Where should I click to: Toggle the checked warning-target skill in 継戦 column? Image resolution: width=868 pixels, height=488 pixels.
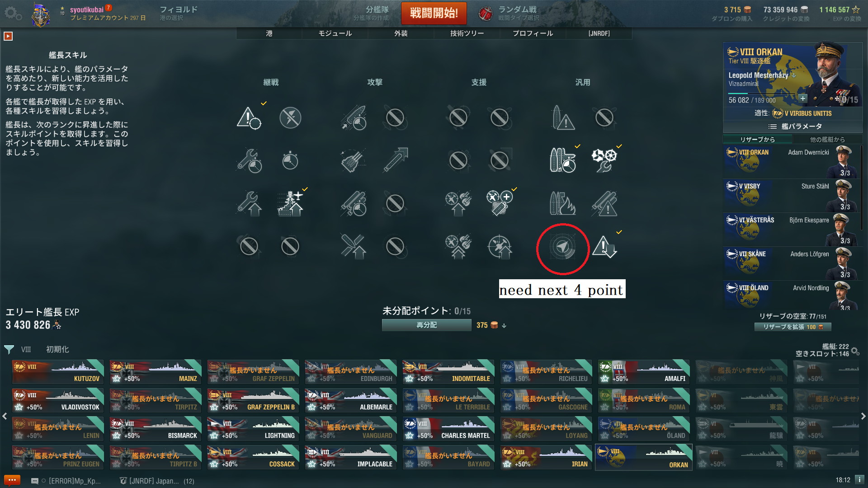pos(249,118)
